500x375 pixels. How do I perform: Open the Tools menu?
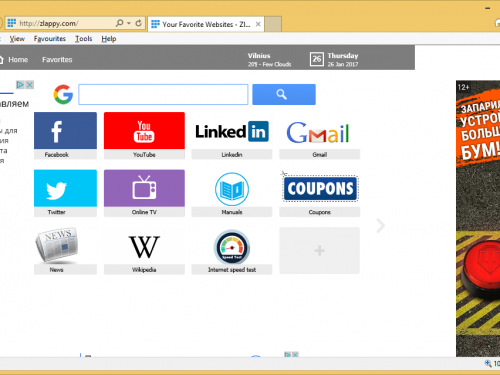[83, 39]
